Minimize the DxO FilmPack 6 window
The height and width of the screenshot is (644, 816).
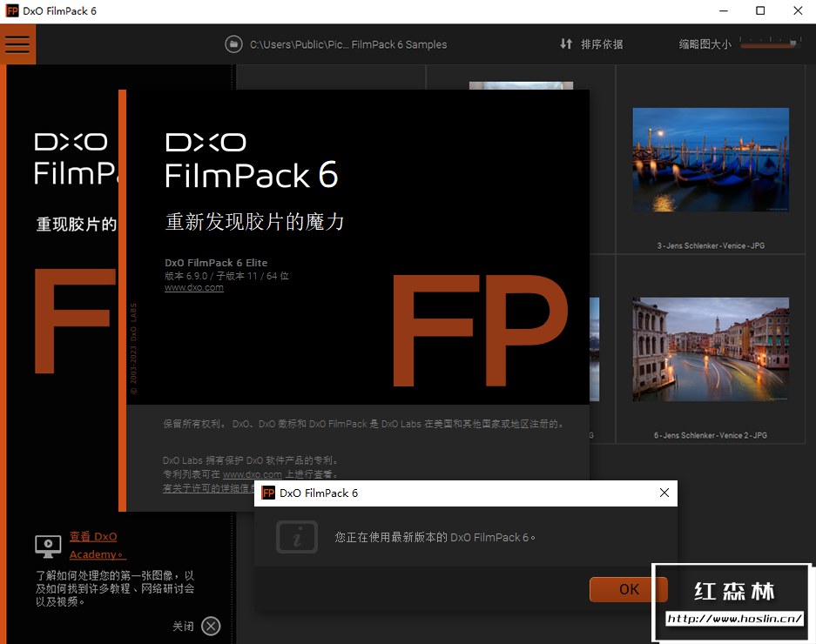click(x=724, y=11)
